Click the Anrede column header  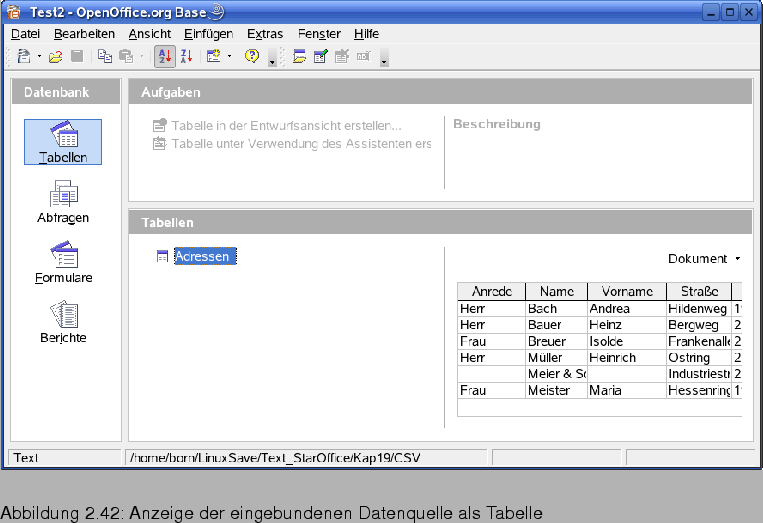pyautogui.click(x=491, y=291)
